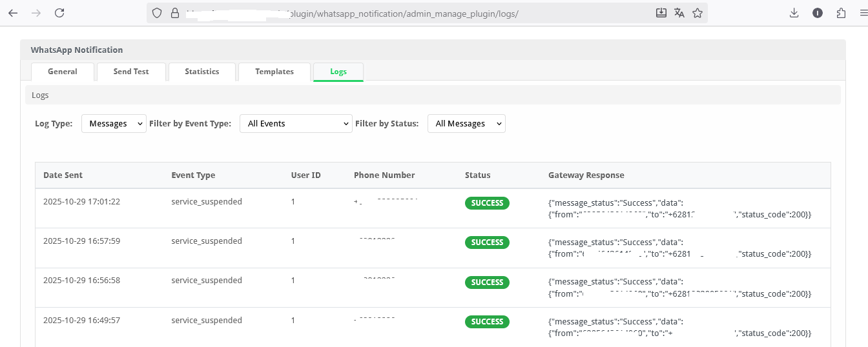Click the Gateway Response column header
Viewport: 868px width, 347px height.
click(586, 175)
